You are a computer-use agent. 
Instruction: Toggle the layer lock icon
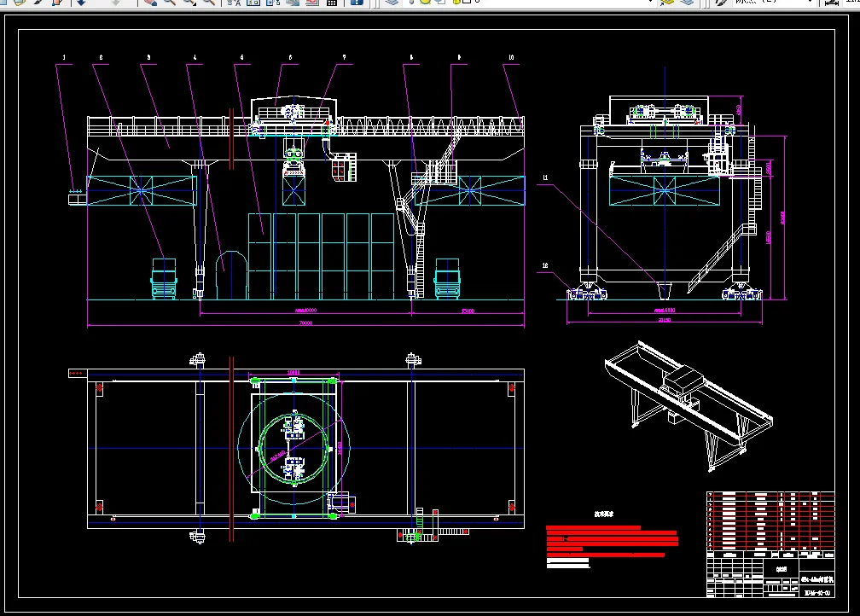tap(457, 2)
